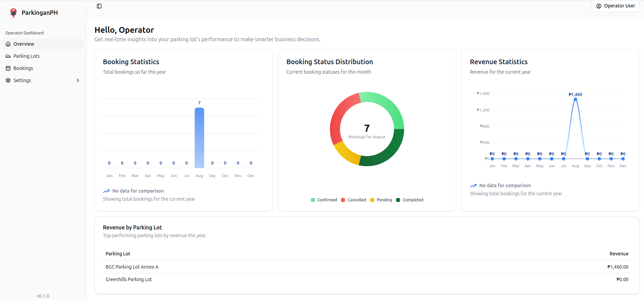Click the August bar in booking chart

[199, 138]
